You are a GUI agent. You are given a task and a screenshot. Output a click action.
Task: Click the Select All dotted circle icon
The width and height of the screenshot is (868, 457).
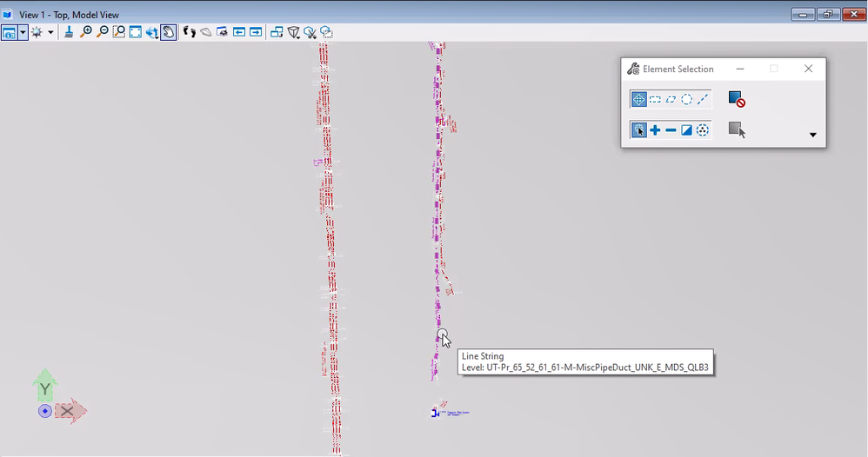(x=703, y=130)
